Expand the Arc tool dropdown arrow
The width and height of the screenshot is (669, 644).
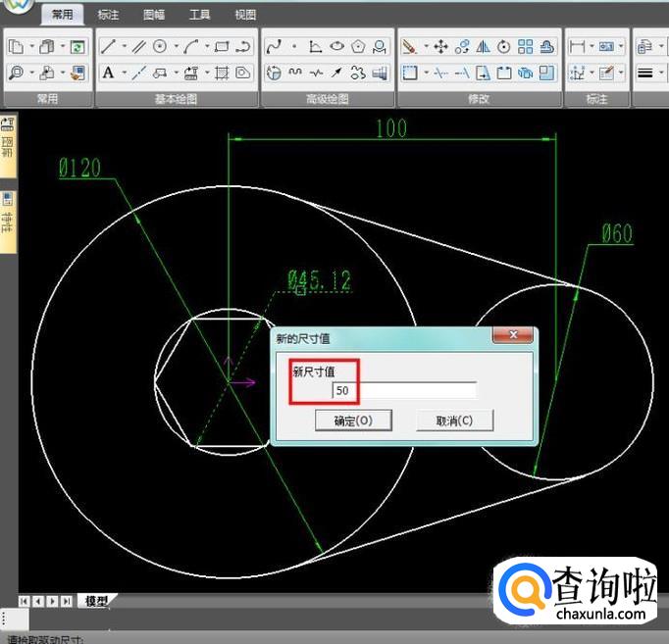207,46
